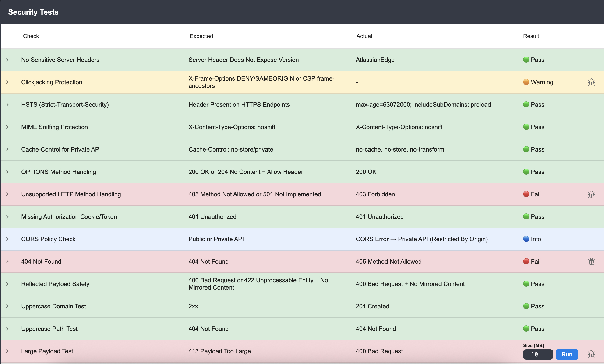Click the bug icon on the 404 Not Found row

pyautogui.click(x=591, y=261)
